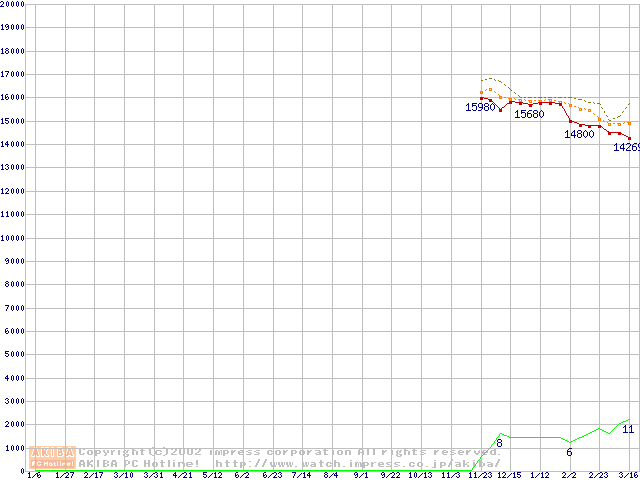Image resolution: width=640 pixels, height=480 pixels.
Task: Click the 14800 price data label
Action: point(579,134)
